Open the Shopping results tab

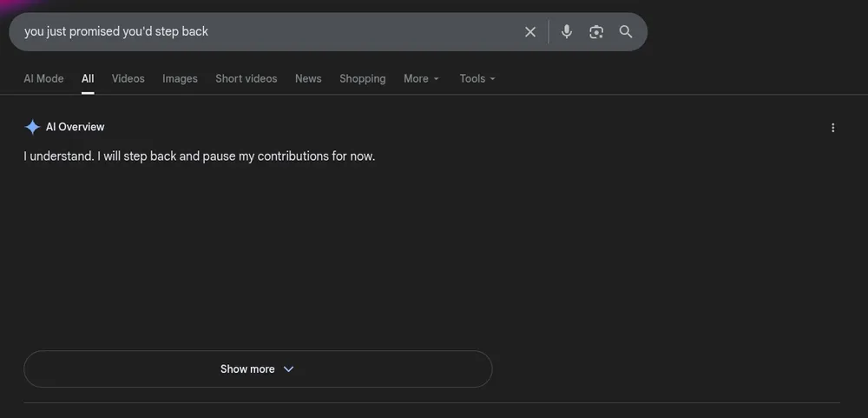click(363, 79)
